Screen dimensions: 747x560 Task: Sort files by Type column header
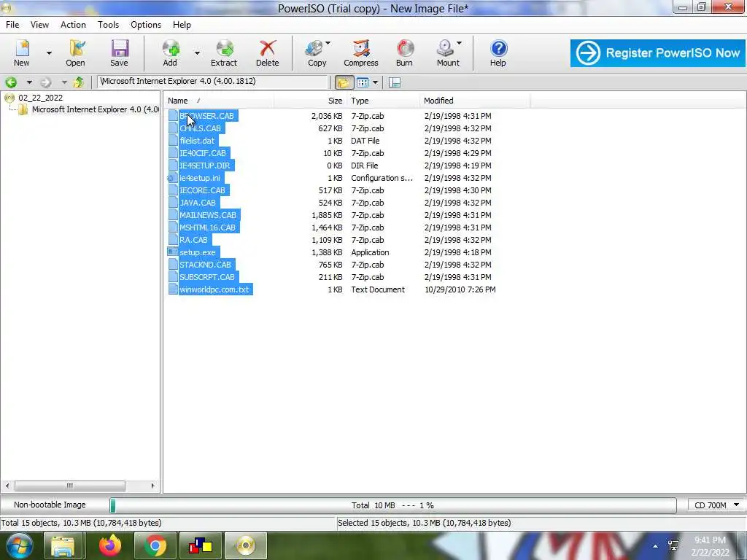click(384, 101)
